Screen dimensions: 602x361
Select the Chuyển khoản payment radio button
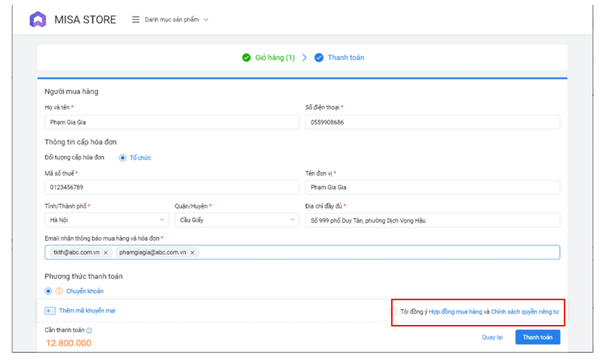[x=48, y=291]
